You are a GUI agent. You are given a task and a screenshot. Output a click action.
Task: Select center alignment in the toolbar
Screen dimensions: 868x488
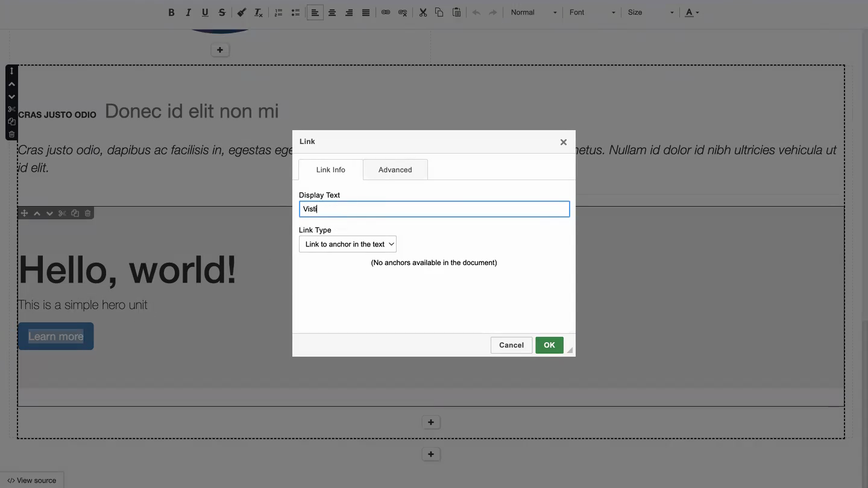[332, 13]
